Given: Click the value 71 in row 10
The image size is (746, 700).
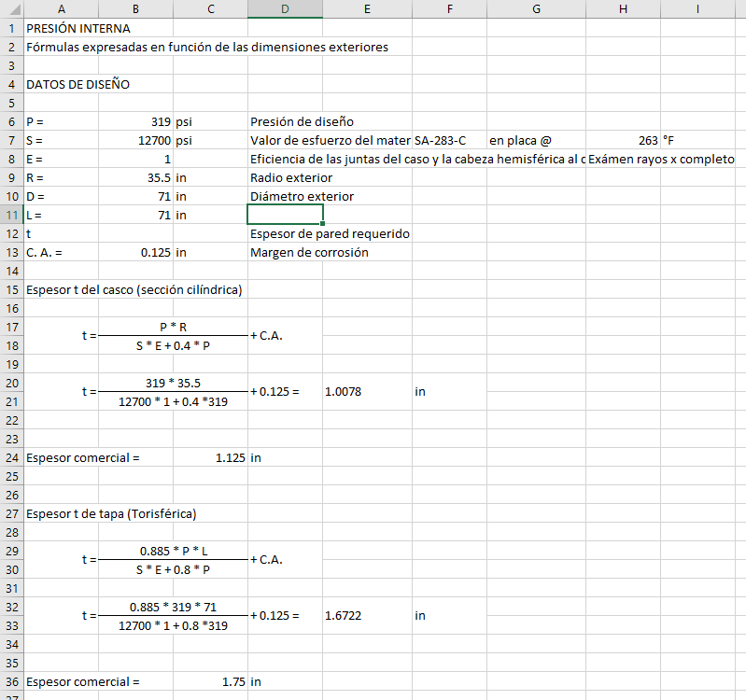Looking at the screenshot, I should tap(135, 196).
